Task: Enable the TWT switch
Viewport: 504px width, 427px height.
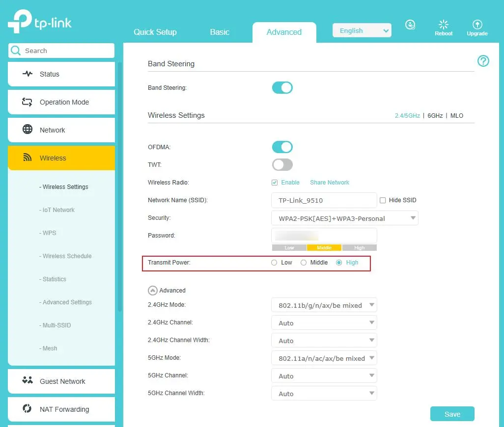Action: (x=282, y=165)
